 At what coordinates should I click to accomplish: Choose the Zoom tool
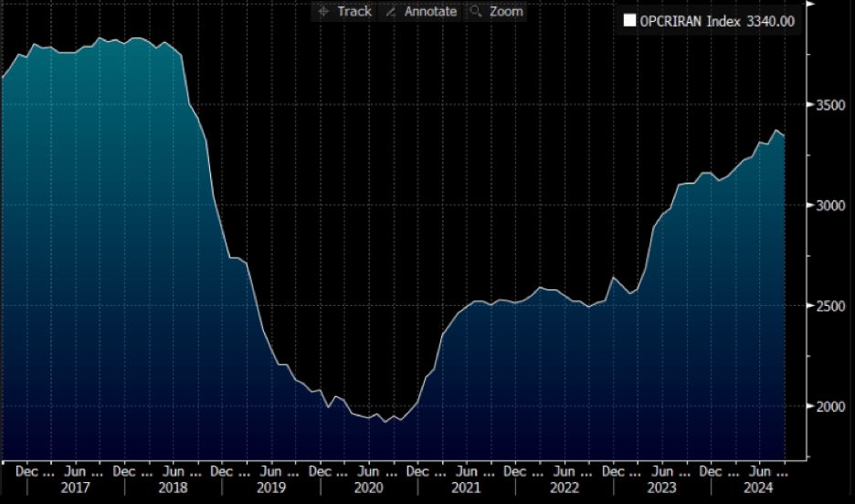(506, 12)
